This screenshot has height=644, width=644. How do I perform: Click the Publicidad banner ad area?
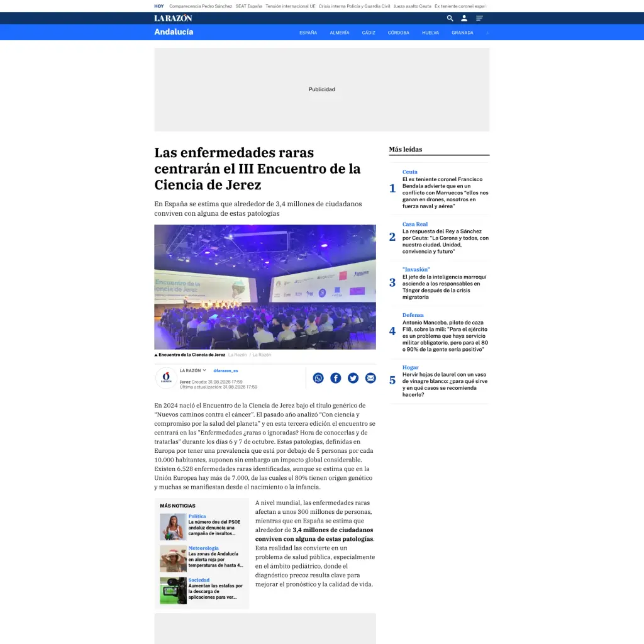click(x=322, y=89)
